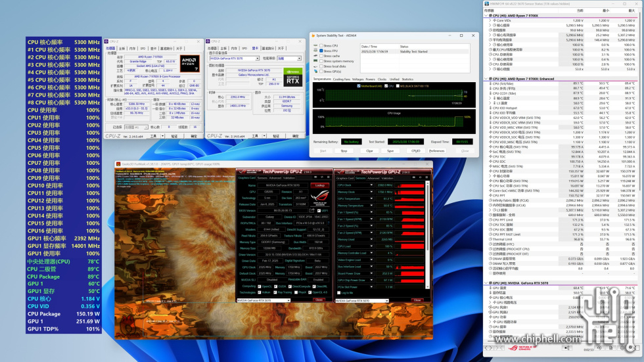Click GeForce RTX logo in CPU-Z graphics window

tap(293, 77)
